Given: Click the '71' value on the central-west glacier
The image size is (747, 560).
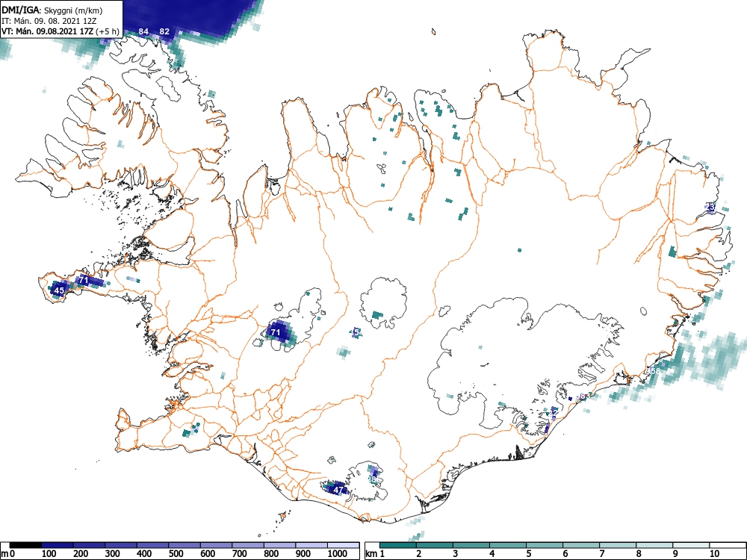Looking at the screenshot, I should (276, 332).
